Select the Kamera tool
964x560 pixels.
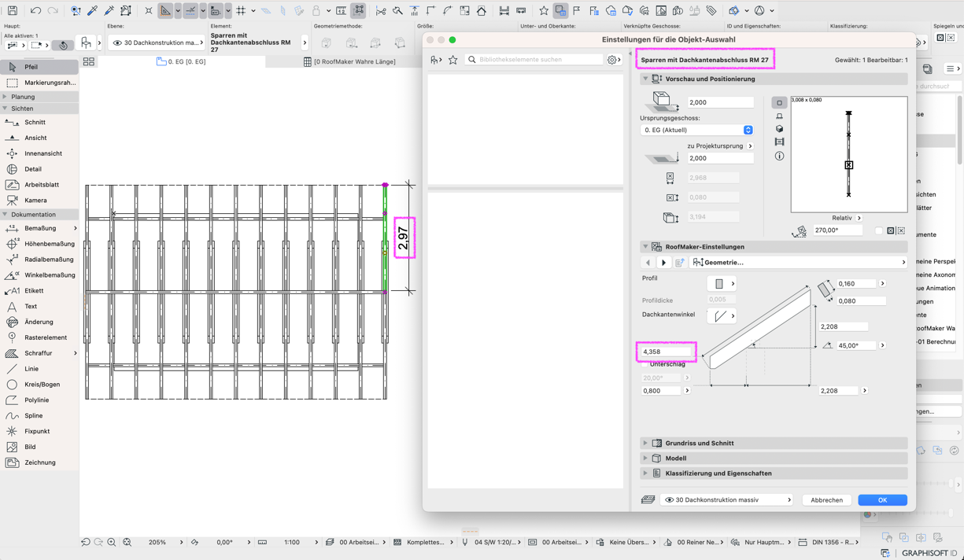click(x=39, y=201)
